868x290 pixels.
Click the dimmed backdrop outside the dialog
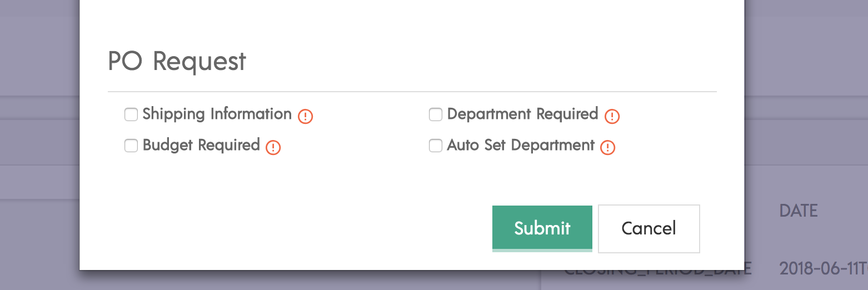tap(39, 144)
